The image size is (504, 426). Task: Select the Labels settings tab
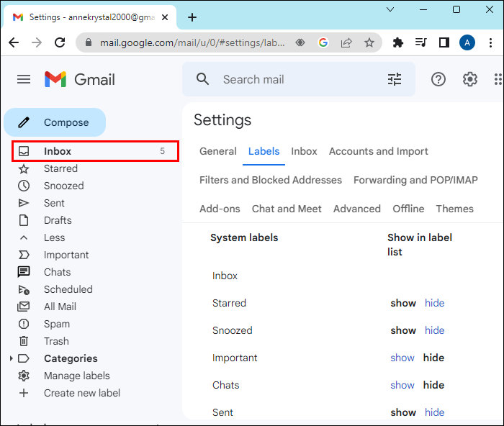(264, 151)
